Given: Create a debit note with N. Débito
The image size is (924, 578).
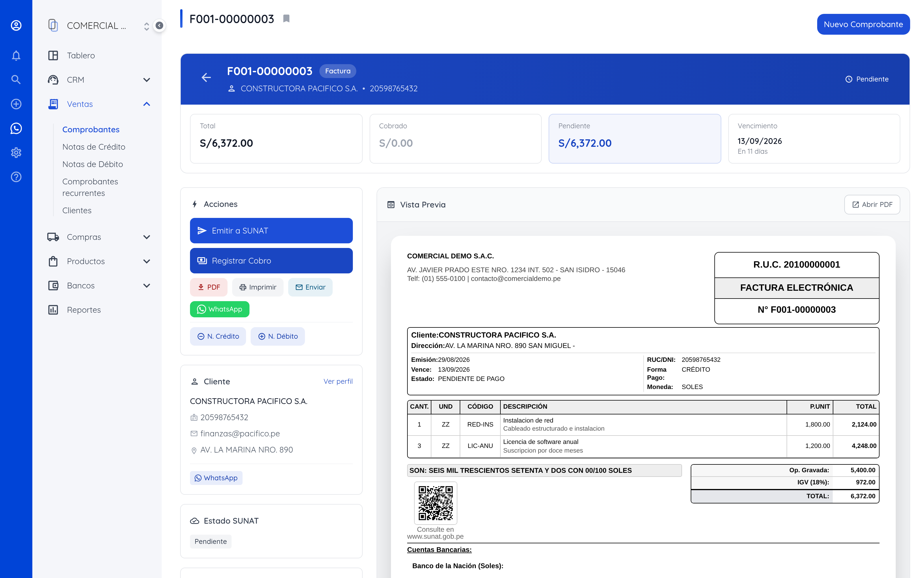Looking at the screenshot, I should tap(277, 336).
